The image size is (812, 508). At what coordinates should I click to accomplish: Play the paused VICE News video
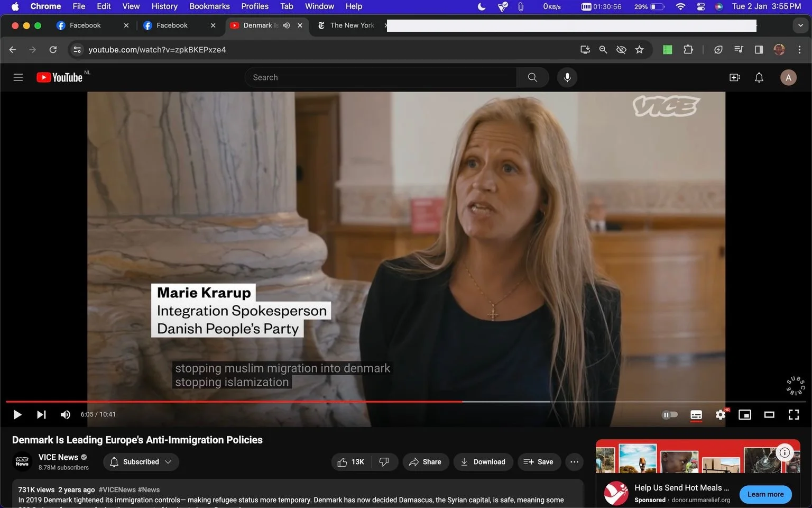pos(17,414)
